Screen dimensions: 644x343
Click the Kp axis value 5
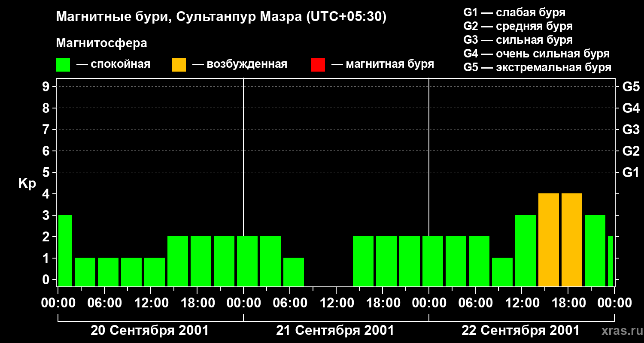tap(46, 173)
